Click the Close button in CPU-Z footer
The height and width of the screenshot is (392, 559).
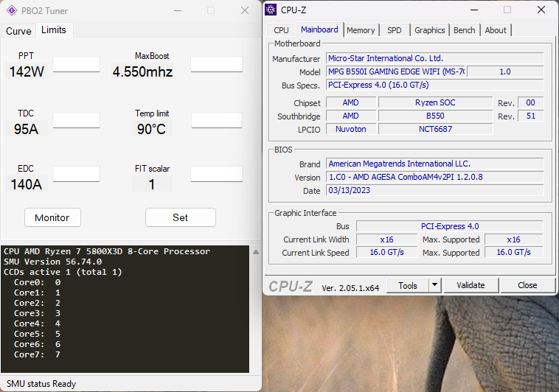[527, 285]
